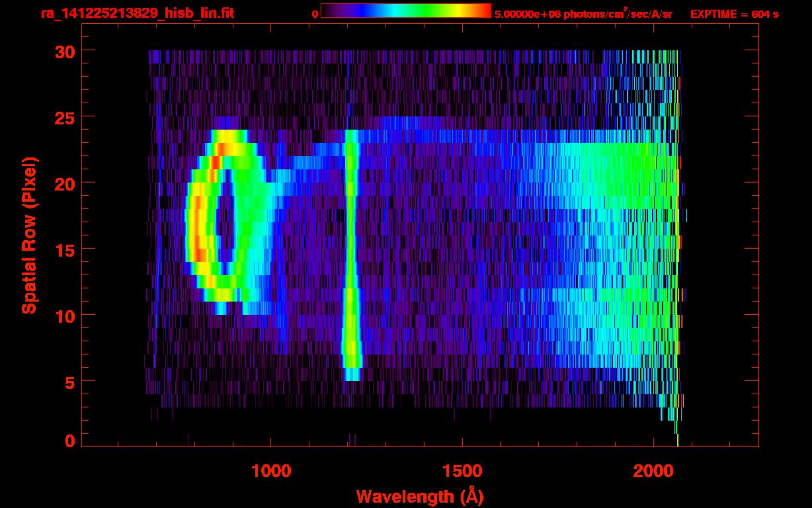Click the 2000 wavelength tick label
The image size is (812, 508).
[x=653, y=471]
